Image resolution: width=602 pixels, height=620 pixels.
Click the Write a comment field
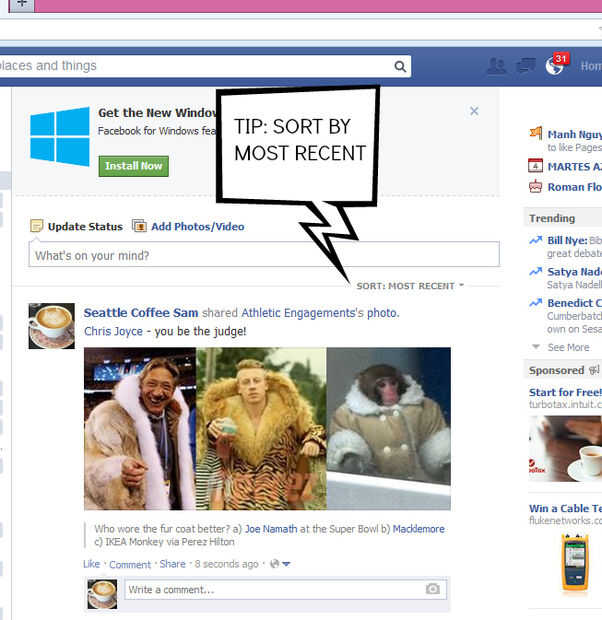(286, 590)
